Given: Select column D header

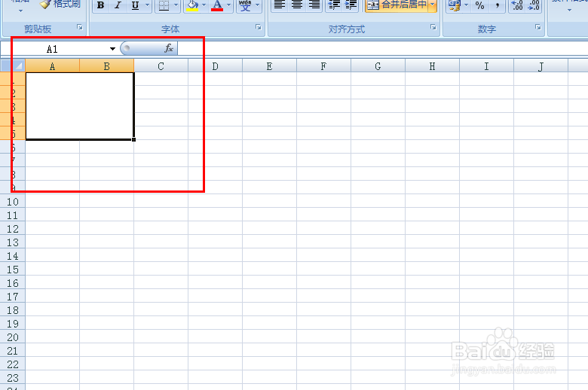Looking at the screenshot, I should (x=216, y=66).
